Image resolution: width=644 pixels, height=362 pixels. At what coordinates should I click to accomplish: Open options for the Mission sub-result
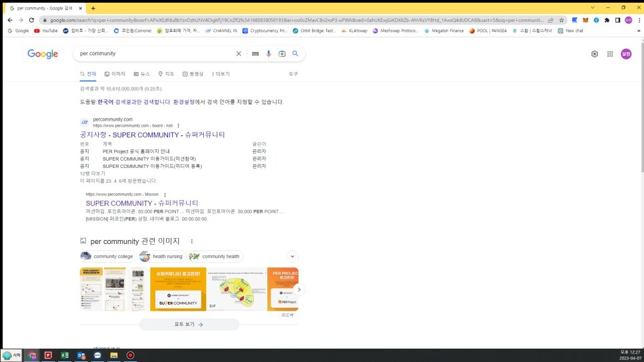(x=165, y=195)
